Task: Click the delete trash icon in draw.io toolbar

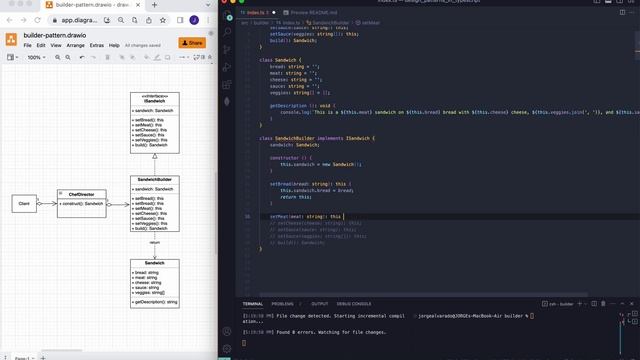Action: click(107, 58)
